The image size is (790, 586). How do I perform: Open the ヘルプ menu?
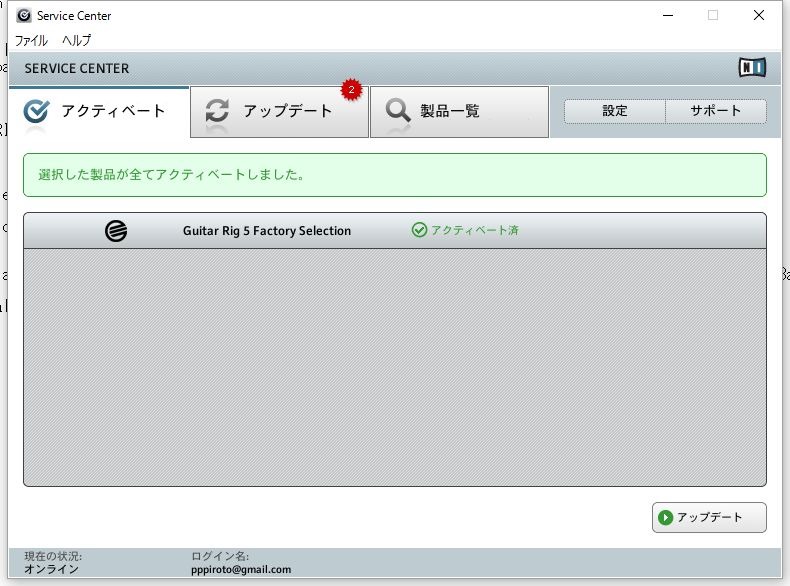click(x=77, y=41)
